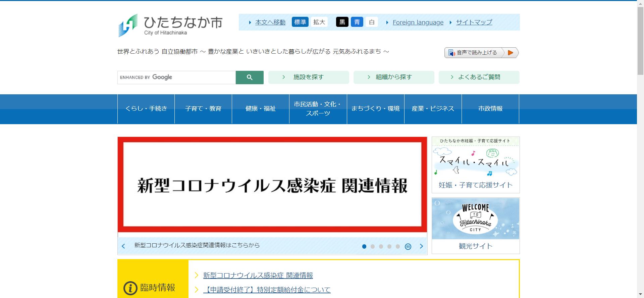
Task: Open よくあるご質問 button
Action: [479, 77]
